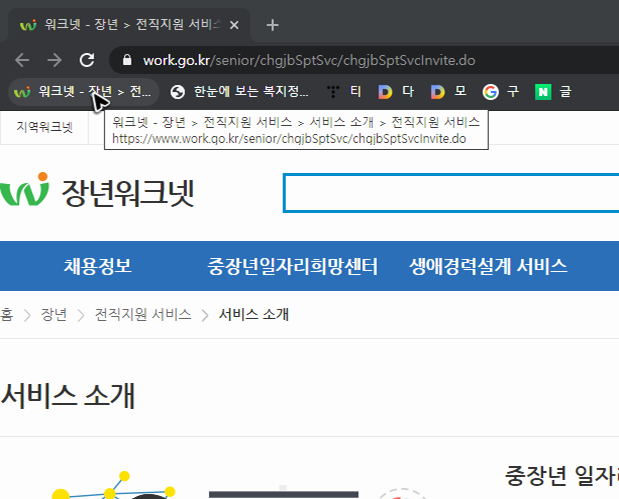Image resolution: width=619 pixels, height=499 pixels.
Task: Click 장년 in the breadcrumb
Action: click(x=54, y=315)
